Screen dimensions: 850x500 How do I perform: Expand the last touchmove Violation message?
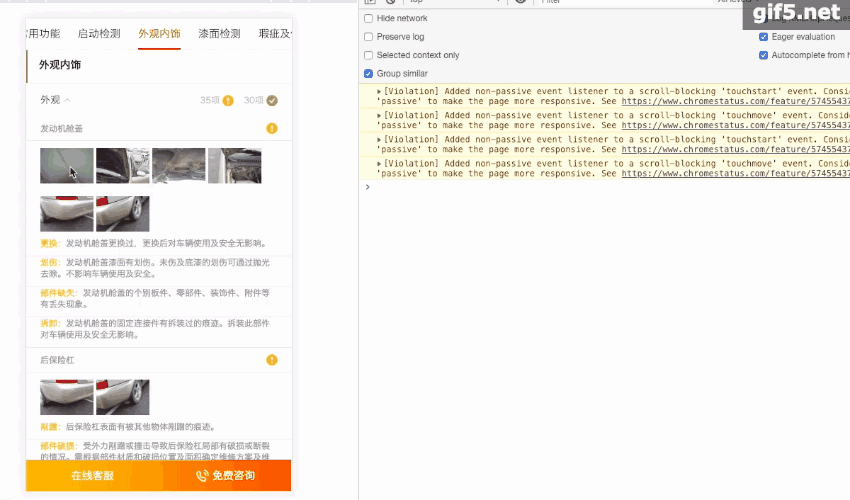click(x=379, y=164)
